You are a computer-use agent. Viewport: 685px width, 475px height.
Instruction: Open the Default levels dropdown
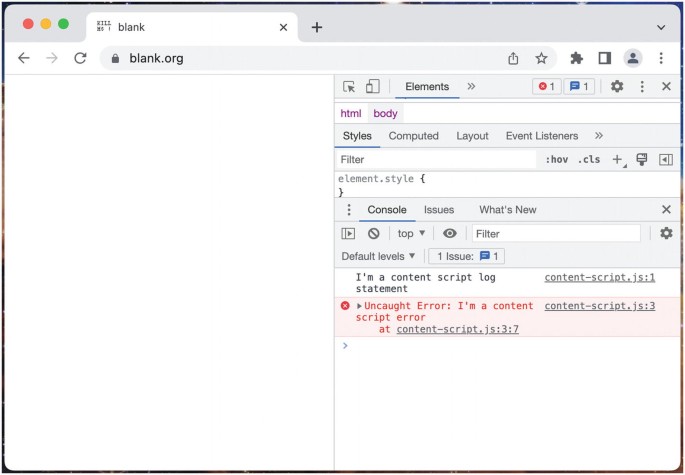[378, 256]
